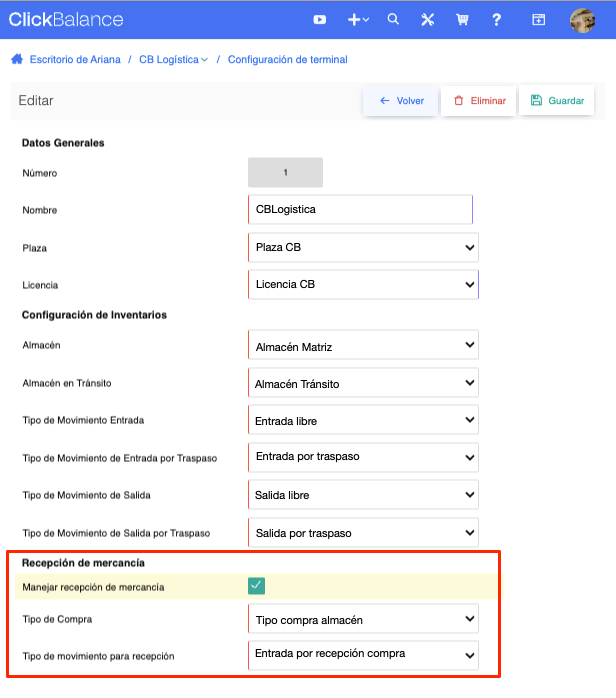Open the help question mark icon
The height and width of the screenshot is (698, 616).
[497, 20]
